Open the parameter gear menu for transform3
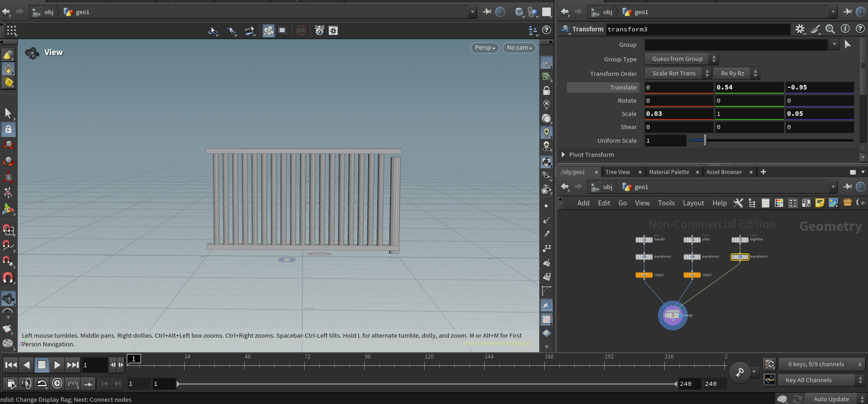This screenshot has height=404, width=868. pyautogui.click(x=800, y=29)
